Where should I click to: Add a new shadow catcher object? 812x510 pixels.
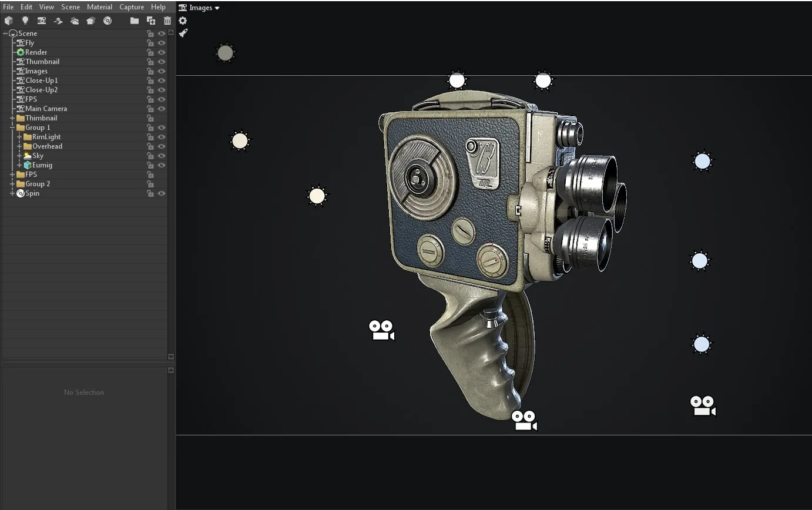[58, 21]
